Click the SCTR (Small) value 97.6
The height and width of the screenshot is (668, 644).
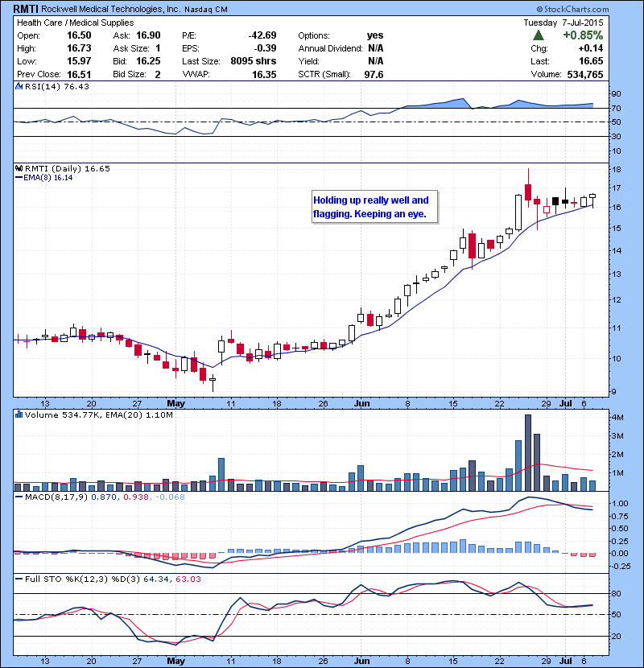374,75
